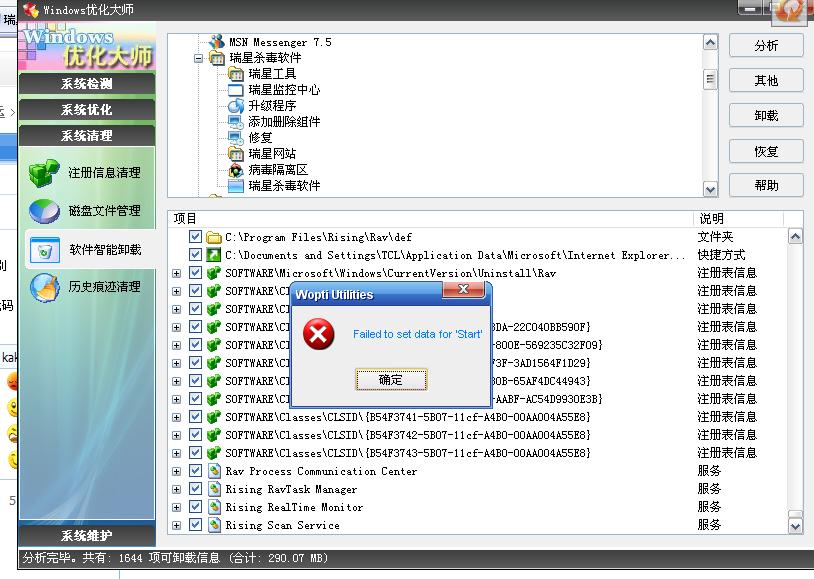Screen dimensions: 814x579
Task: Click shortcut icon for Documents and Settings row
Action: pos(213,255)
